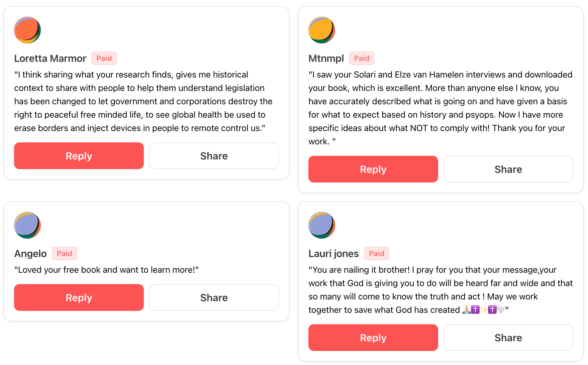The width and height of the screenshot is (588, 365).
Task: Click the Paid badge beside Loretta Marmor
Action: pyautogui.click(x=104, y=58)
